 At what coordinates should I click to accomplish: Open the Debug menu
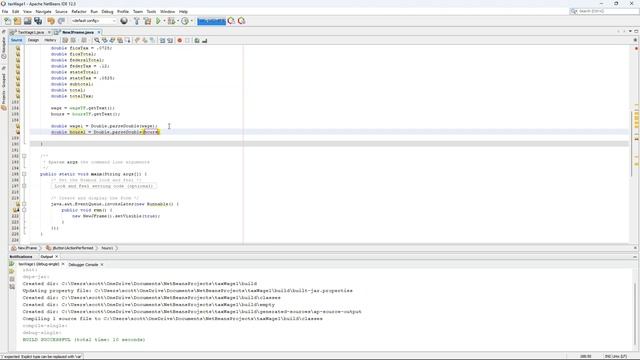(x=107, y=11)
